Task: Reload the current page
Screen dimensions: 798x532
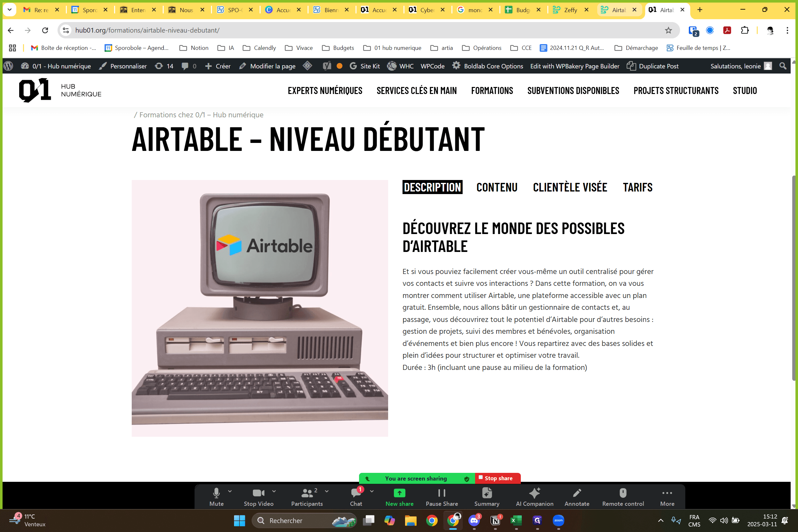Action: coord(45,30)
